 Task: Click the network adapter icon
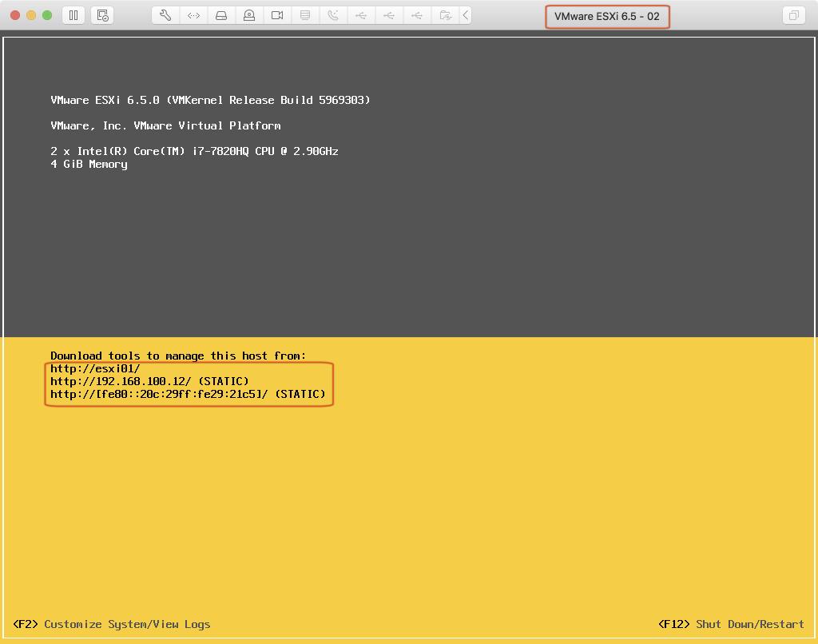[193, 15]
